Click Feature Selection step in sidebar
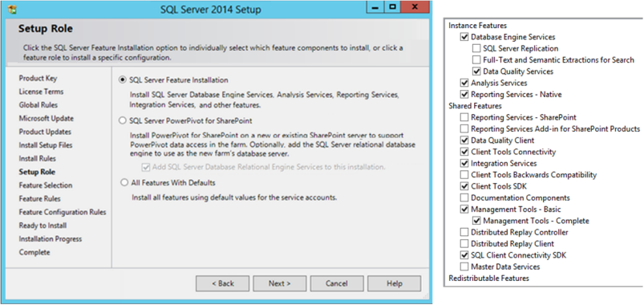Image resolution: width=644 pixels, height=305 pixels. (46, 185)
